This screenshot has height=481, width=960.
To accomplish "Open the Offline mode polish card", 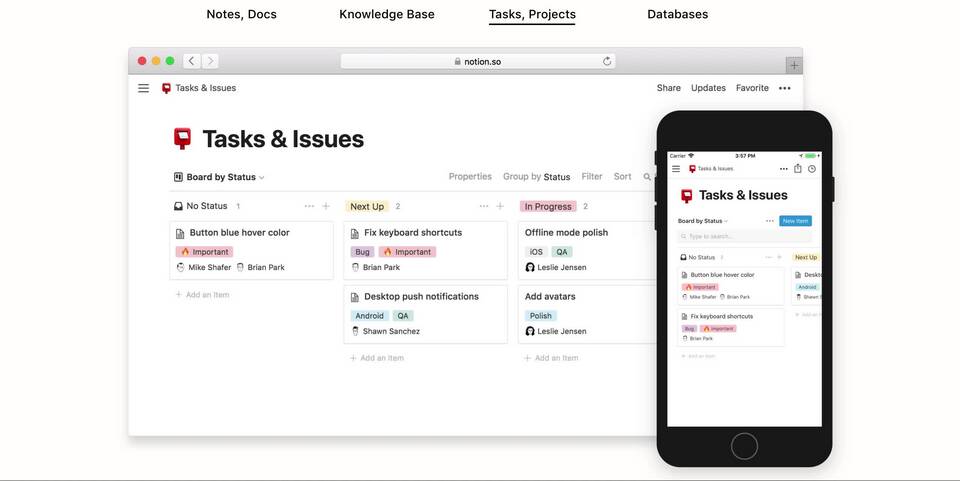I will click(x=588, y=250).
